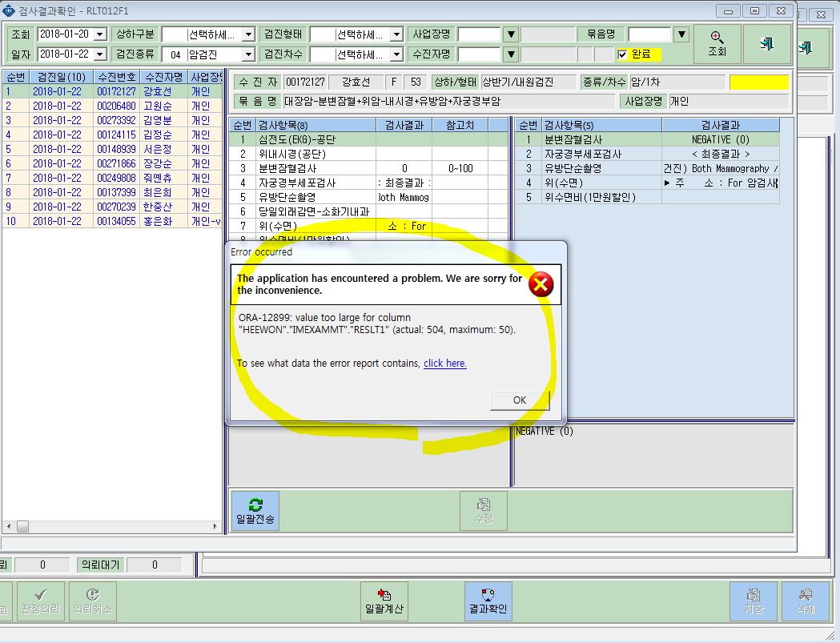Screen dimensions: 840x643
Task: Open the 검진형태 dropdown
Action: click(396, 34)
